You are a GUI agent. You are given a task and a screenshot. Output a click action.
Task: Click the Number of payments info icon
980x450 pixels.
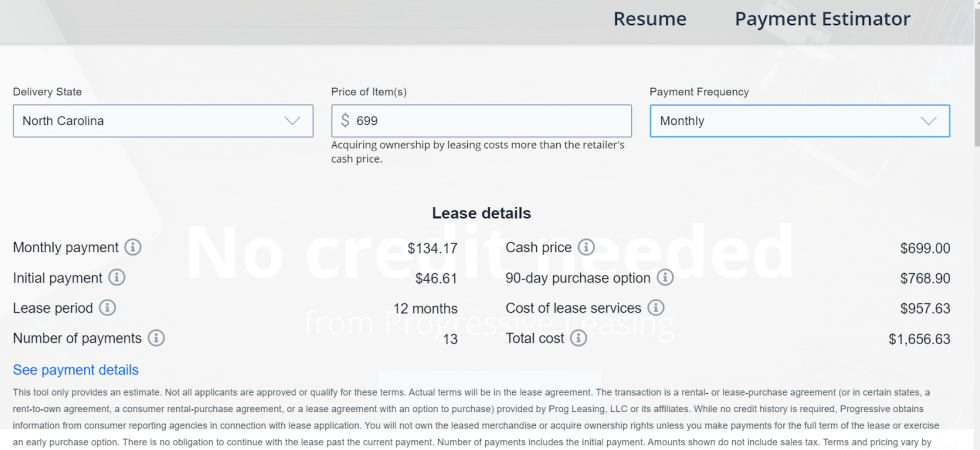(x=156, y=338)
